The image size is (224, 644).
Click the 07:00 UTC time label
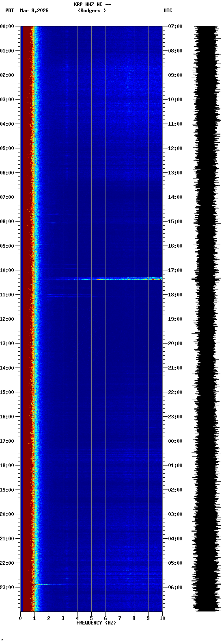pos(175,26)
